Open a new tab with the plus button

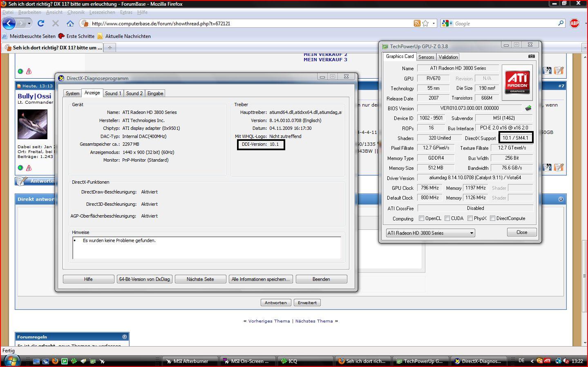(110, 48)
